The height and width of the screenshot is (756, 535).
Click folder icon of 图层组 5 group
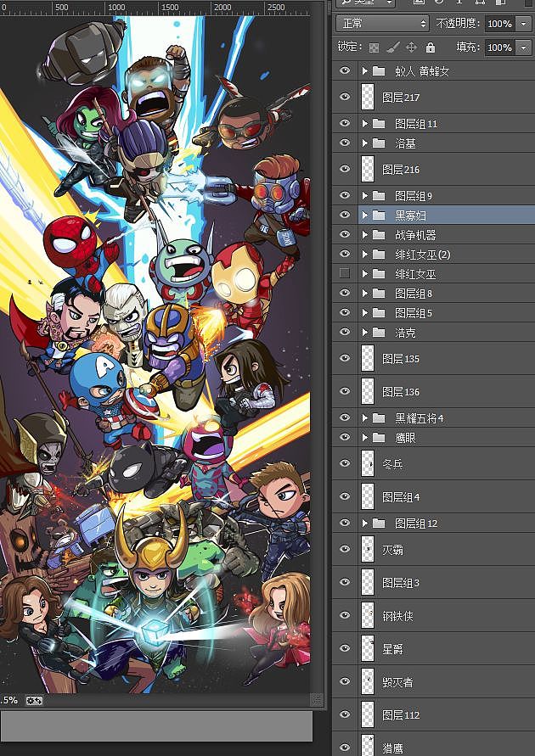pyautogui.click(x=379, y=313)
